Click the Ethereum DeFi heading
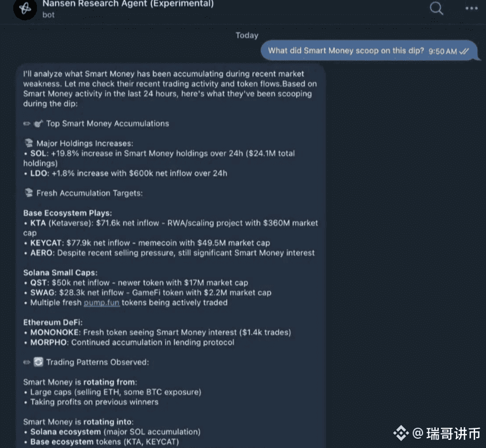The height and width of the screenshot is (448, 486). point(53,323)
